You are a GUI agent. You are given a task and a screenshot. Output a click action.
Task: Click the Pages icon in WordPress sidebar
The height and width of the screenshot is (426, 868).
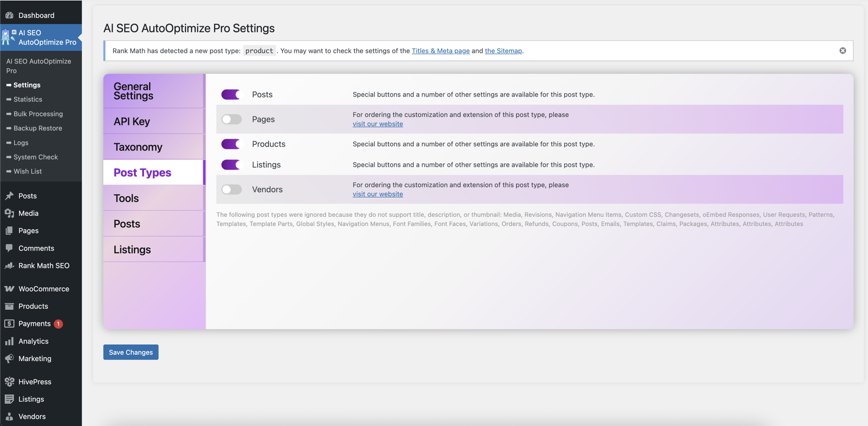9,231
